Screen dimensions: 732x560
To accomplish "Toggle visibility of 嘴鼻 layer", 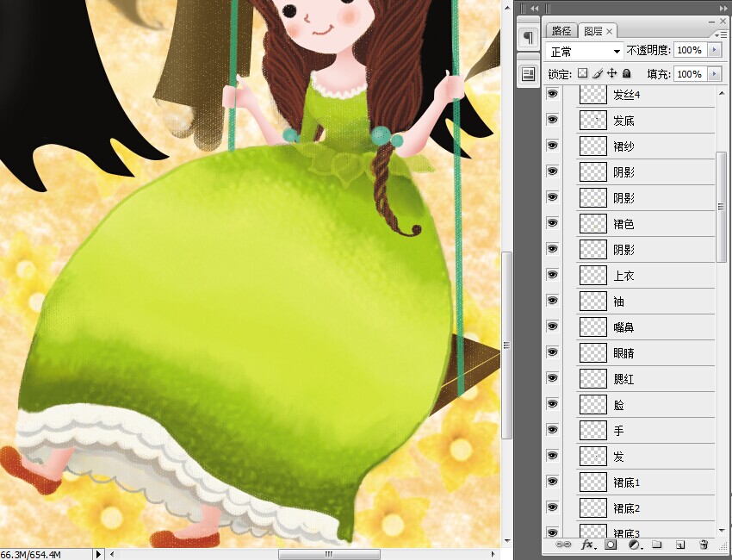I will coord(553,326).
